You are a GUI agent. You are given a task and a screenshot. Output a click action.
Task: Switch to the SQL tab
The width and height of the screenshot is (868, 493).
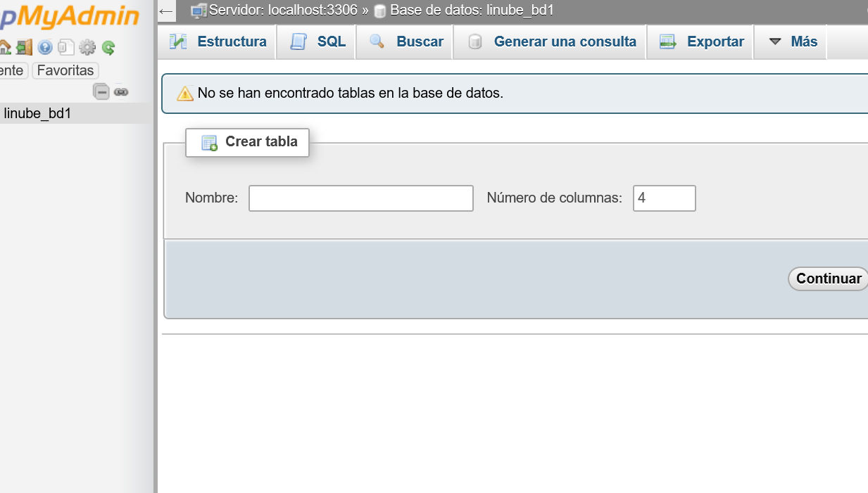[315, 41]
